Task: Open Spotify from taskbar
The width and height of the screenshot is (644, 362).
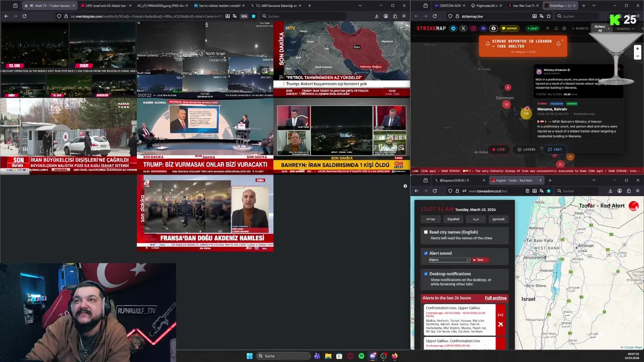Action: tap(361, 356)
